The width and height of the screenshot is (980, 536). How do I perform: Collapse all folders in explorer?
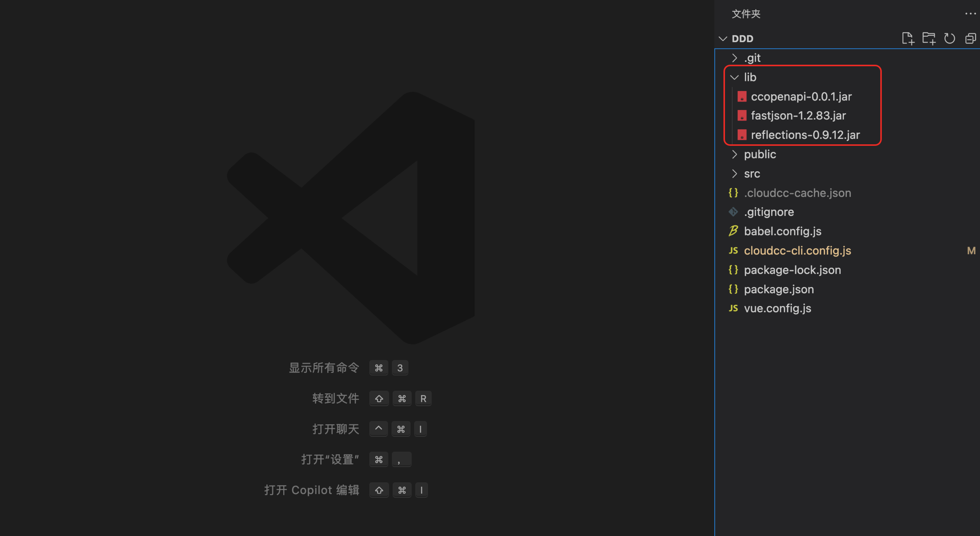[x=970, y=38]
